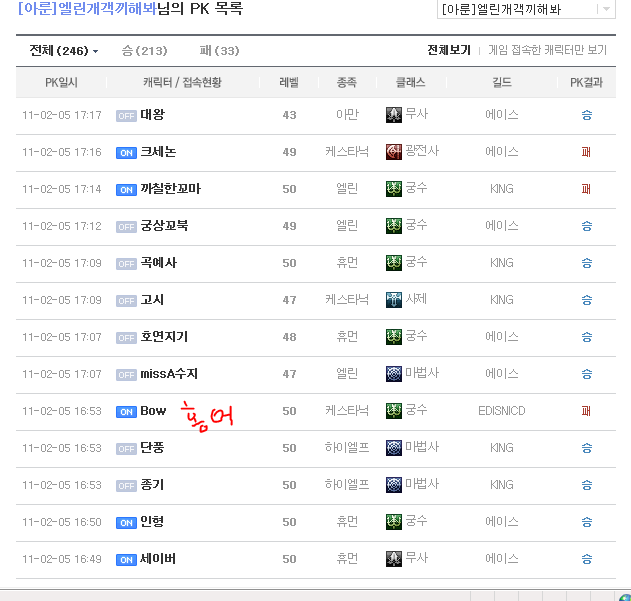Click the ON status badge beside 인형

126,523
